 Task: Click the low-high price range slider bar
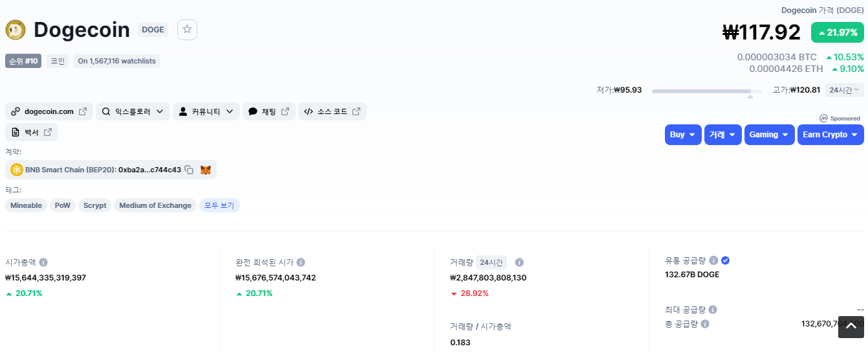click(x=706, y=91)
